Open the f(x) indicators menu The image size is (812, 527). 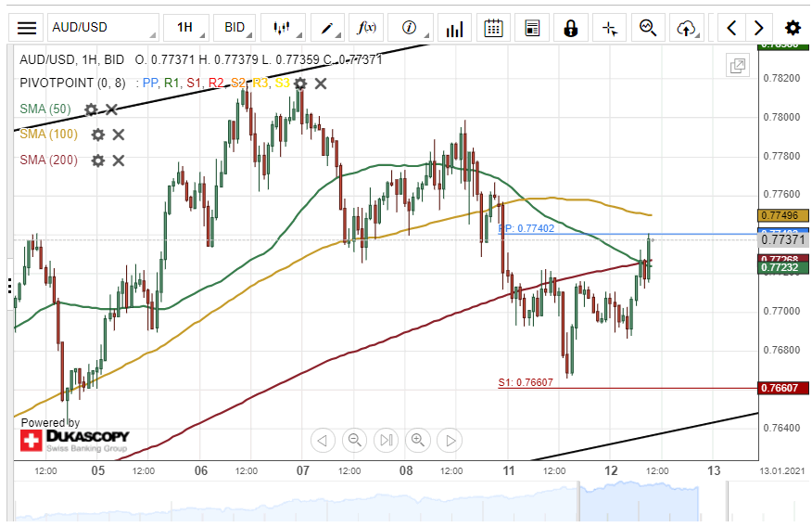367,28
